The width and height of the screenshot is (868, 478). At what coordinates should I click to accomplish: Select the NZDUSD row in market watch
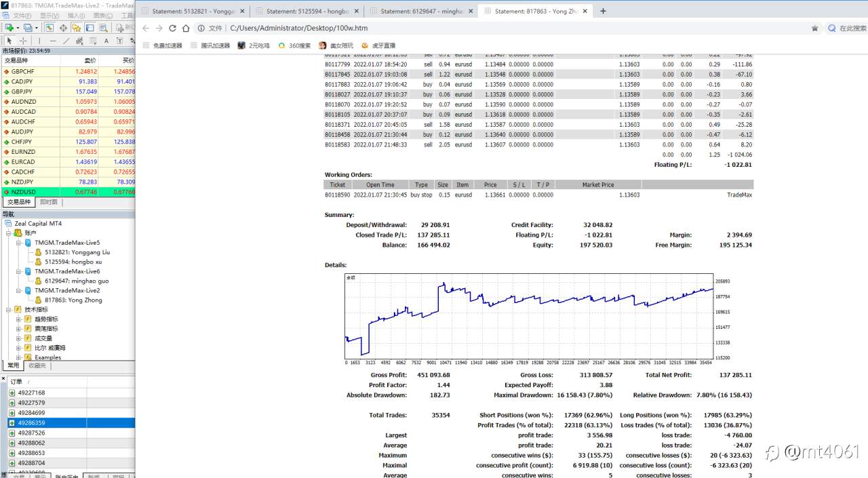(68, 192)
